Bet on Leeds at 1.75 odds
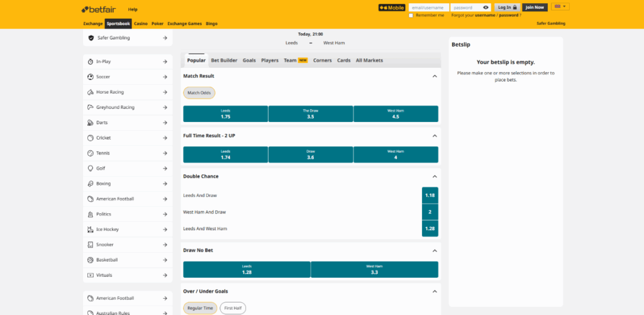Screen dimensions: 644x315 (225, 114)
